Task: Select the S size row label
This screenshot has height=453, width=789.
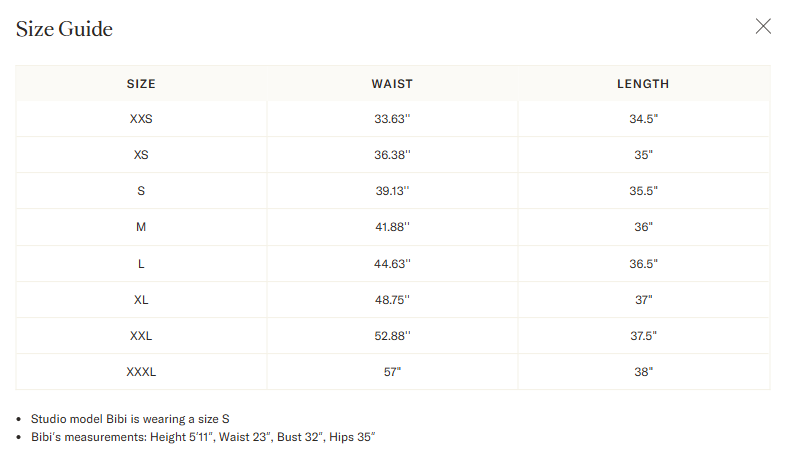Action: [141, 191]
